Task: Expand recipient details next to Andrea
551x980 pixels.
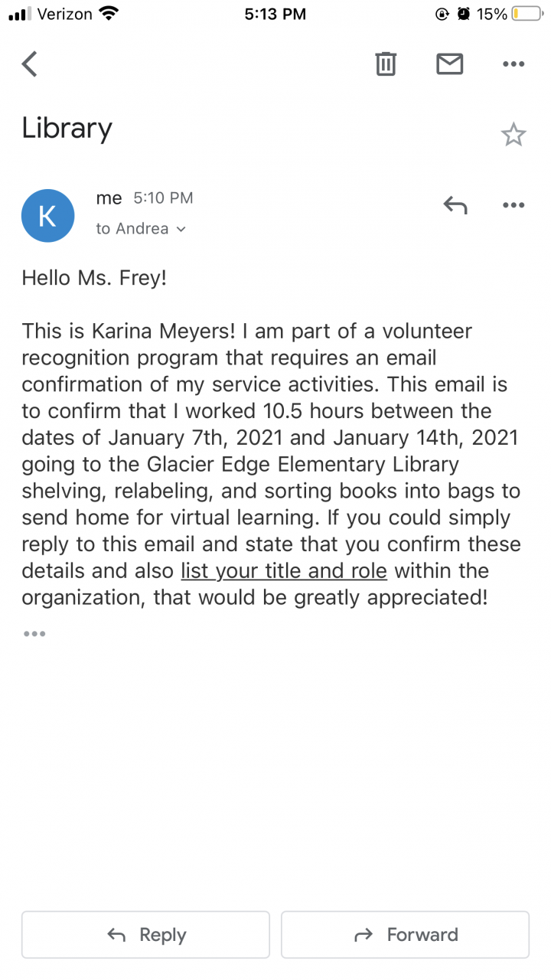Action: pos(181,229)
